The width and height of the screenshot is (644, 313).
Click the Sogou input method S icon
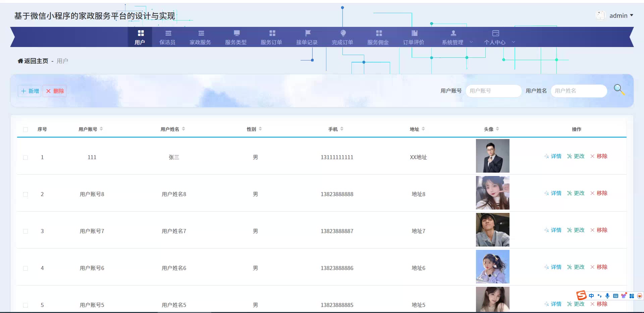coord(581,296)
